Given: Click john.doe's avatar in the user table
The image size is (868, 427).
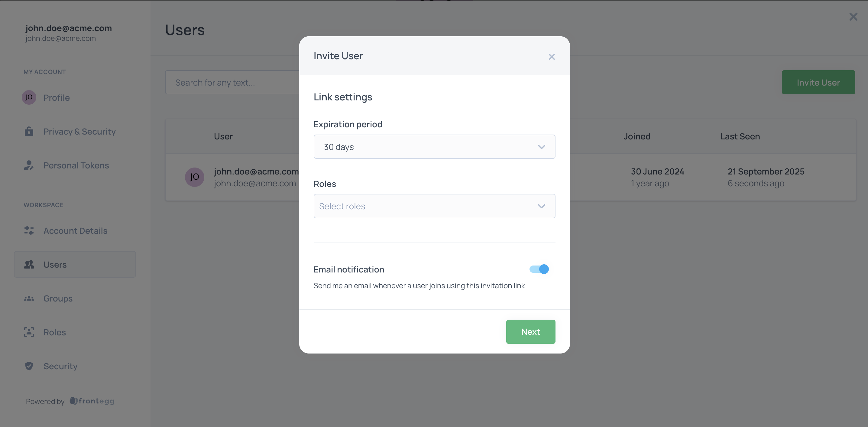Looking at the screenshot, I should [194, 177].
